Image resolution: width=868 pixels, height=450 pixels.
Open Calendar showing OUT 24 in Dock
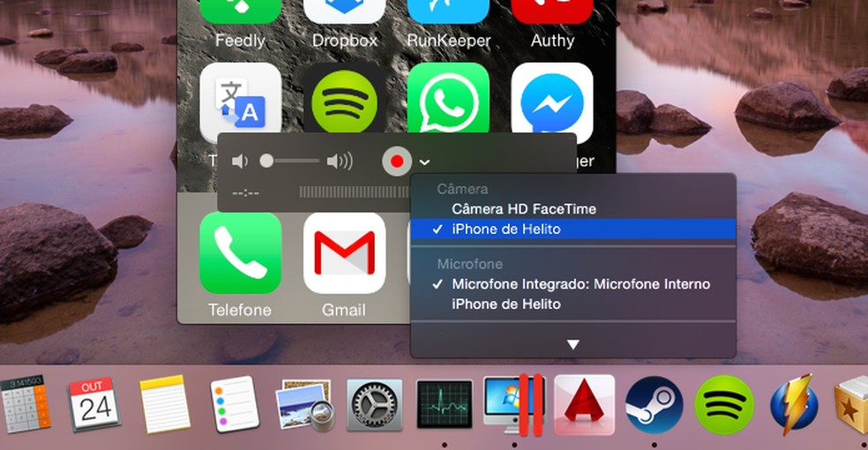tap(94, 404)
